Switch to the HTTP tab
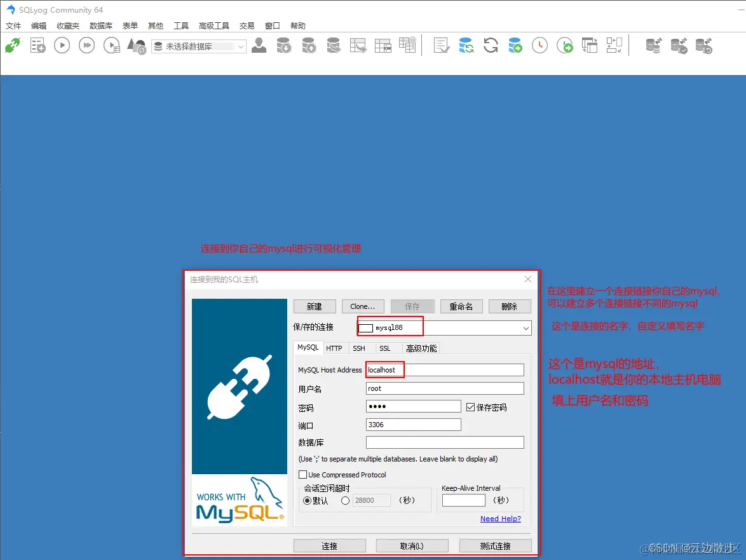Screen dimensions: 746x560 [x=334, y=349]
